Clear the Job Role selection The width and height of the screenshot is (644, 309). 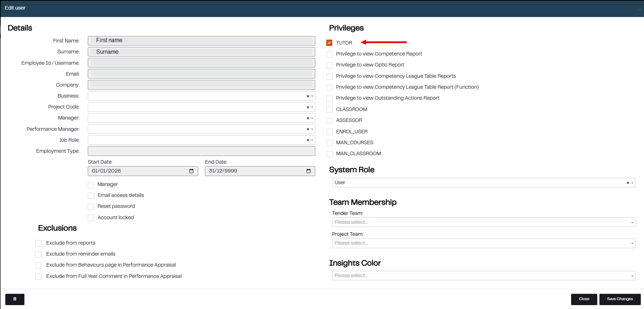pos(308,140)
